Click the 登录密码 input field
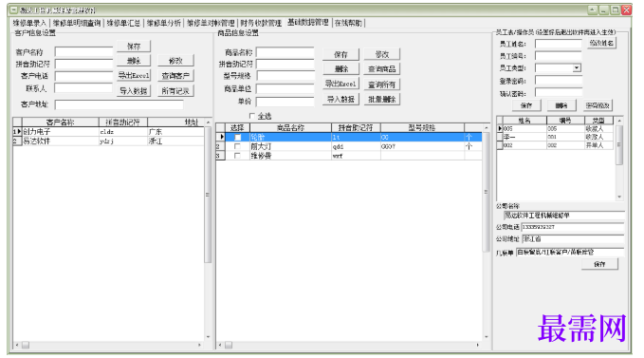644x358 pixels. click(558, 81)
